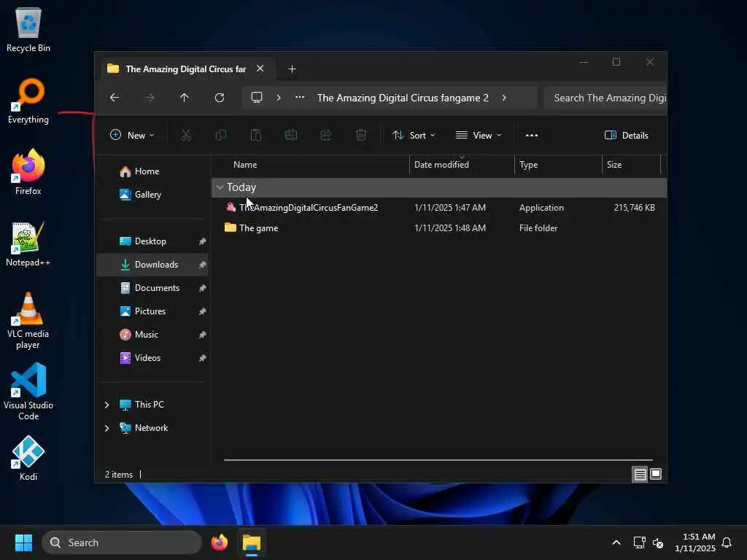Open Desktop quick access folder
Viewport: 747px width, 560px height.
click(x=153, y=241)
